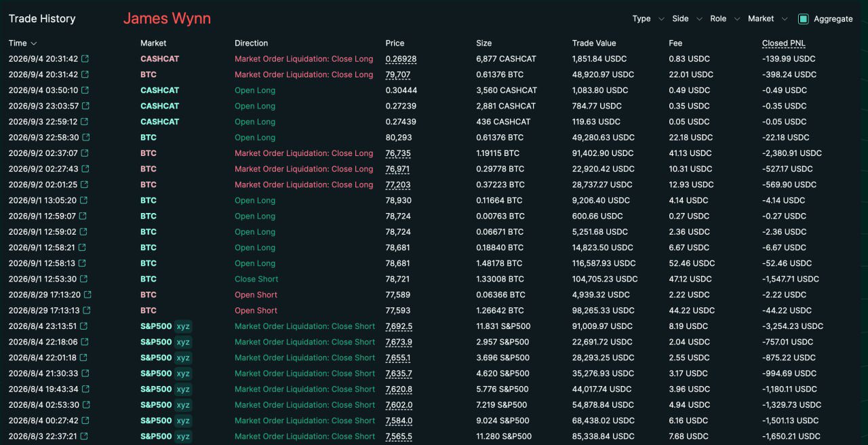Click the 79,707 BTC liquidation price

[x=398, y=75]
